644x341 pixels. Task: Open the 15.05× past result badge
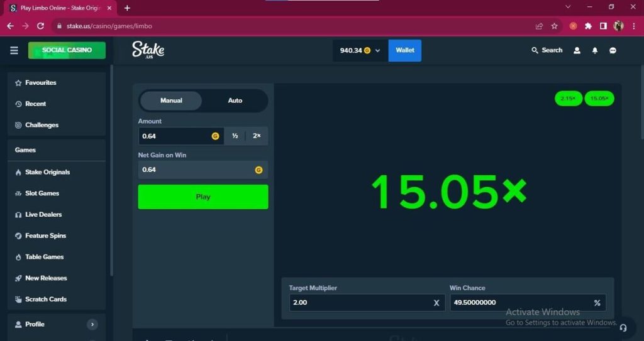click(599, 99)
